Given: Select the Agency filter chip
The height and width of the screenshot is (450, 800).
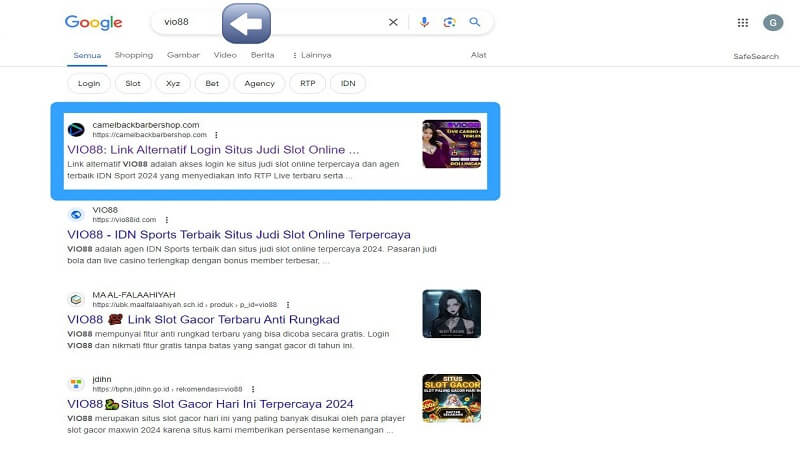Looking at the screenshot, I should [x=259, y=84].
